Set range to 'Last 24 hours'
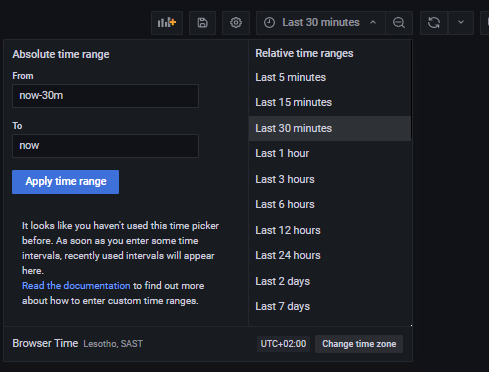Image resolution: width=489 pixels, height=372 pixels. [330, 255]
